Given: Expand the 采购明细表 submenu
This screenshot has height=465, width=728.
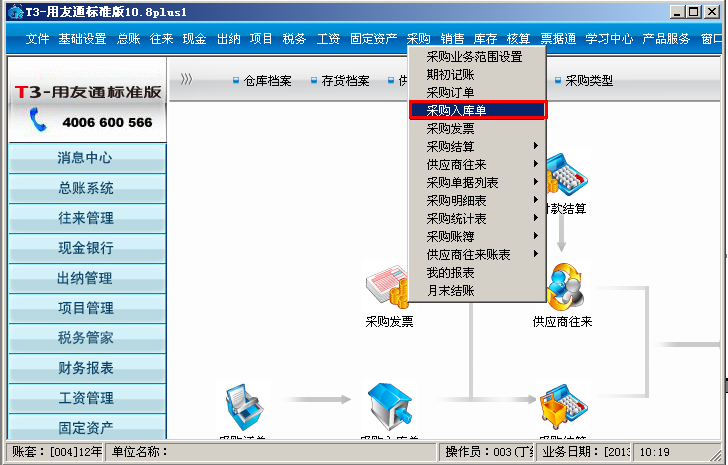Looking at the screenshot, I should coord(477,200).
